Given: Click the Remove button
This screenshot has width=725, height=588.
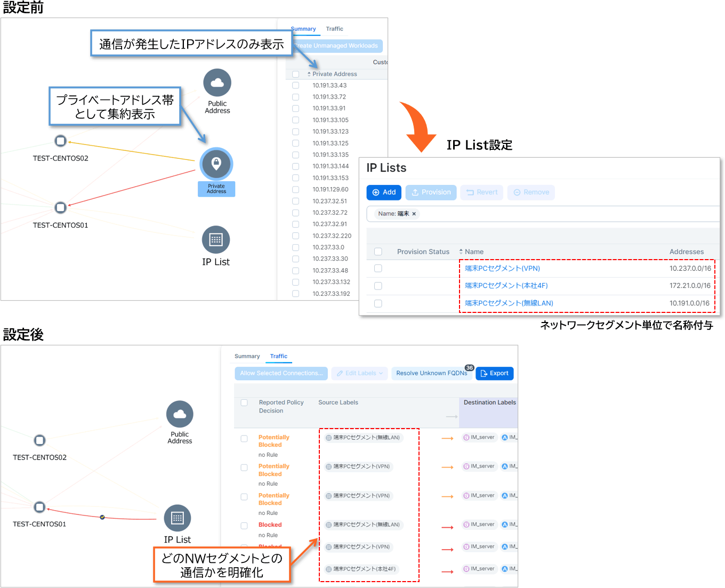Looking at the screenshot, I should (531, 192).
